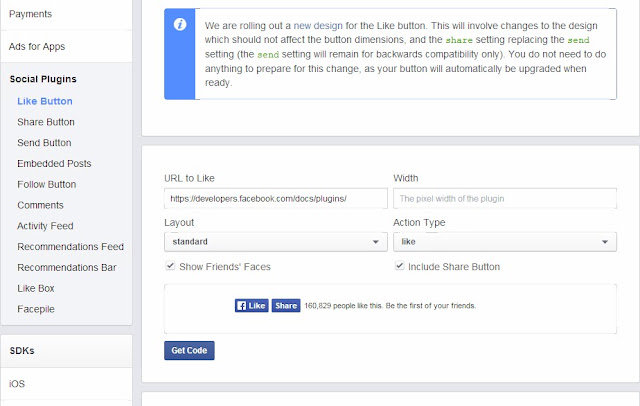This screenshot has width=640, height=406.
Task: Focus the URL to Like field
Action: 276,199
